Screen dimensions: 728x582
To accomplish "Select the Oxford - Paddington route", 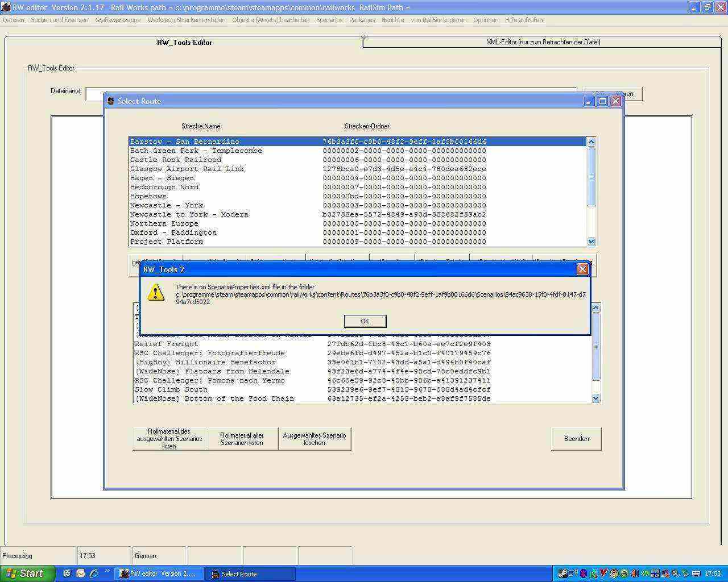I will (x=357, y=232).
